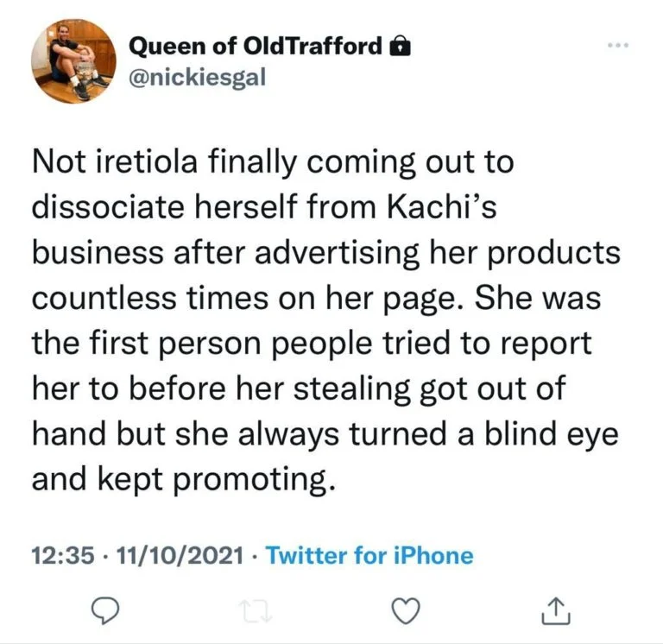Click the Twitter for iPhone source link
This screenshot has width=663, height=644.
coord(370,555)
